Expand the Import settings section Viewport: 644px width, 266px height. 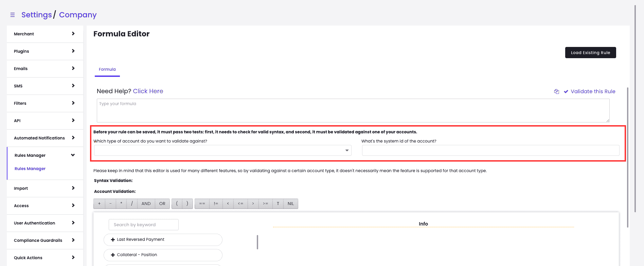tap(45, 188)
